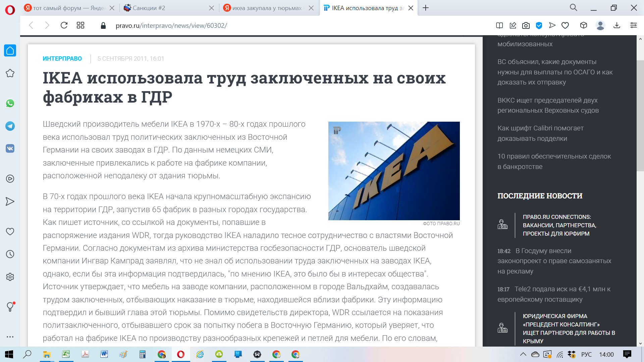Open Windows taskbar search
This screenshot has height=362, width=644.
pyautogui.click(x=27, y=354)
